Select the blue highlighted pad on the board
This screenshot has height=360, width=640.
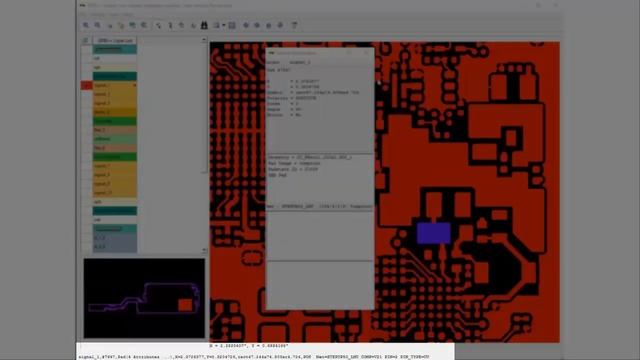pyautogui.click(x=433, y=232)
